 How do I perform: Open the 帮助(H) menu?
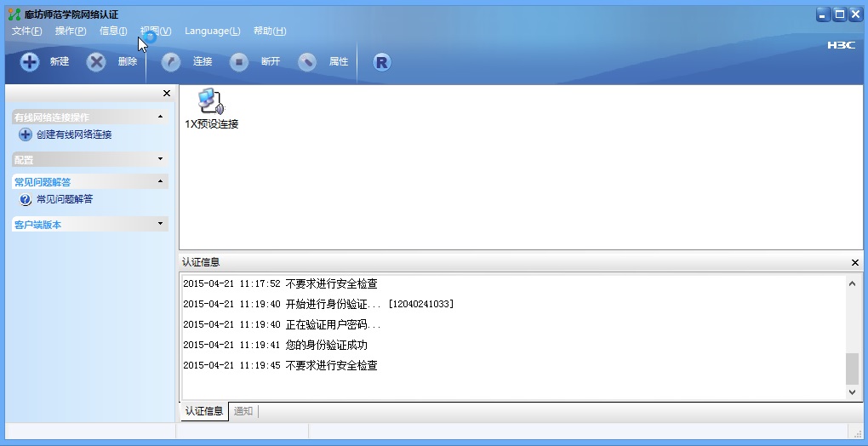click(270, 31)
